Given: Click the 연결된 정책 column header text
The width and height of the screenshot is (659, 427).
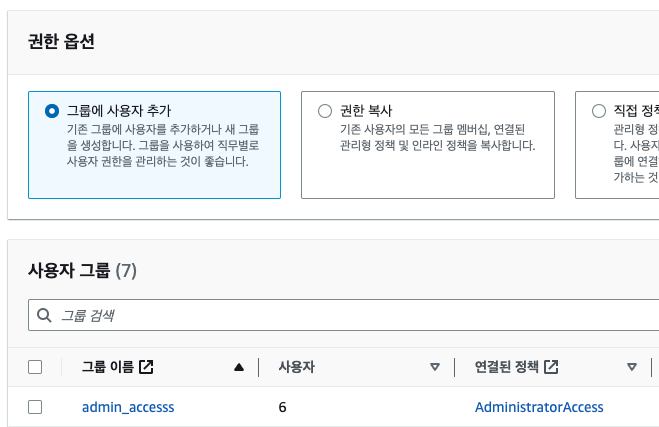Looking at the screenshot, I should [506, 367].
